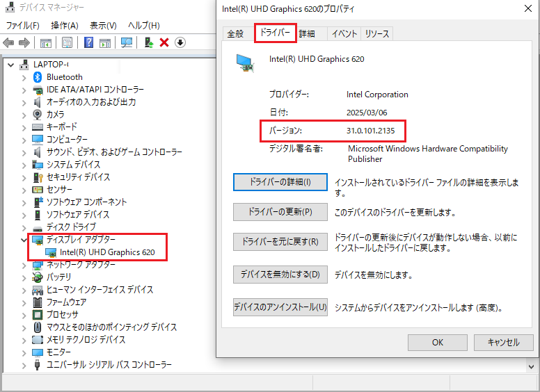Viewport: 540px width, 392px height.
Task: Click the Scan for hardware changes monitor icon
Action: click(x=127, y=42)
